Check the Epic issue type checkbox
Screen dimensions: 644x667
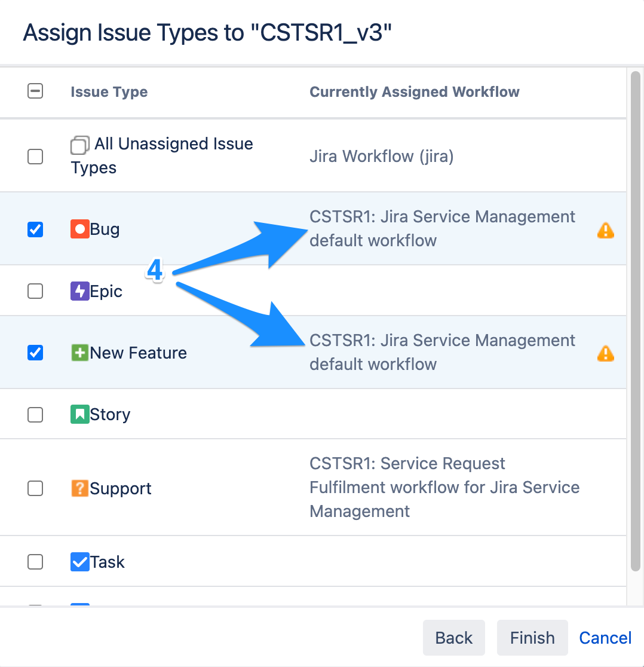(35, 292)
